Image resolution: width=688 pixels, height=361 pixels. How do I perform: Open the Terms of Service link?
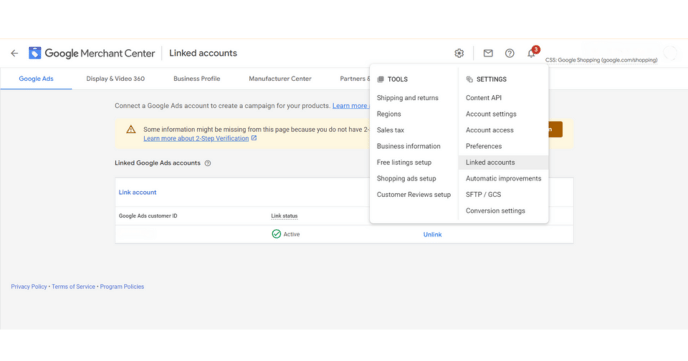[73, 286]
